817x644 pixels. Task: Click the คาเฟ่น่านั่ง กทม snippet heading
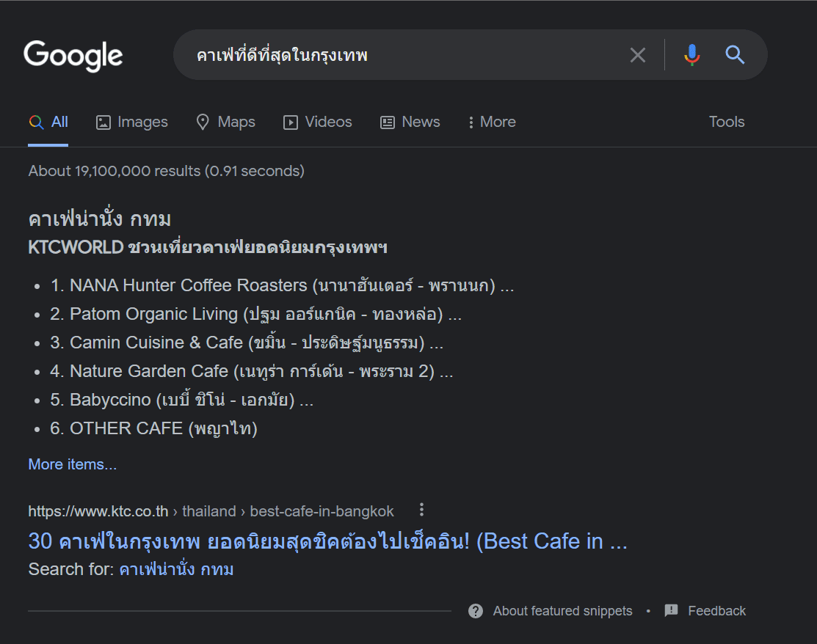(x=100, y=219)
